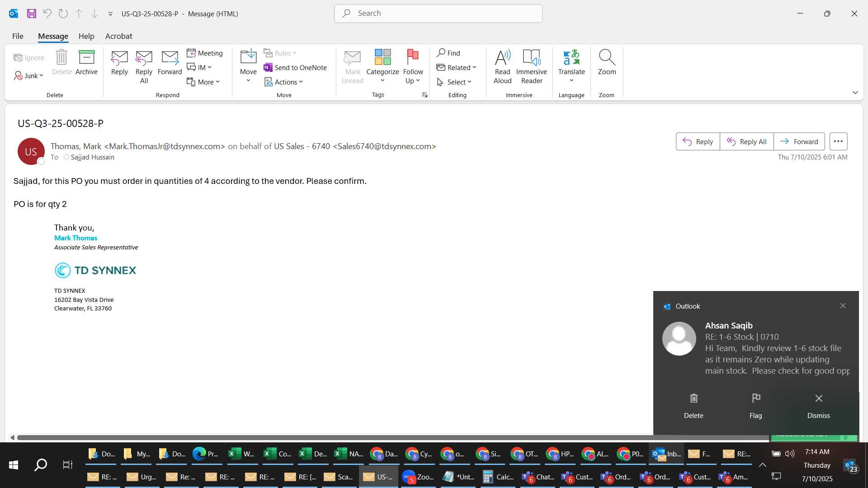Open the Related dropdown
The height and width of the screenshot is (488, 868).
tap(457, 67)
